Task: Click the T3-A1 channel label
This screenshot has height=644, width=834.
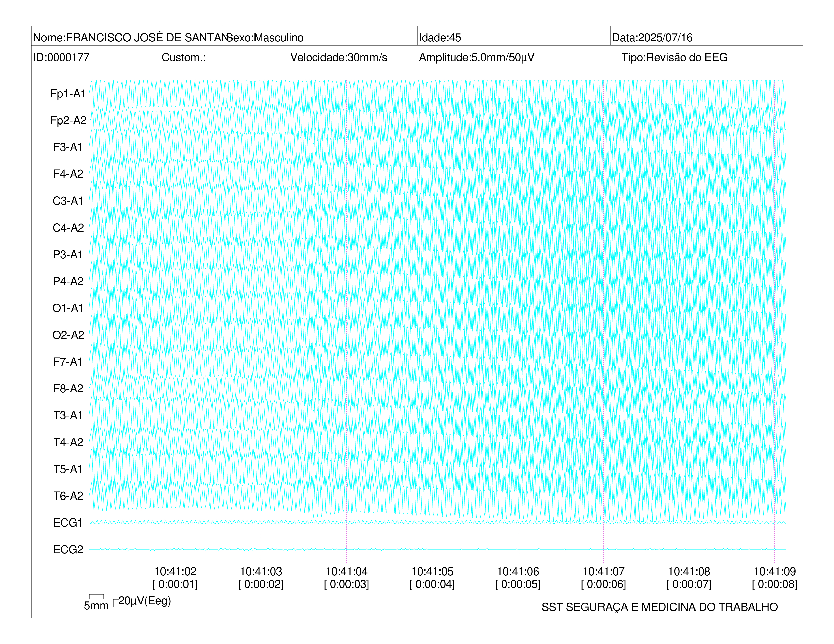Action: pos(68,415)
